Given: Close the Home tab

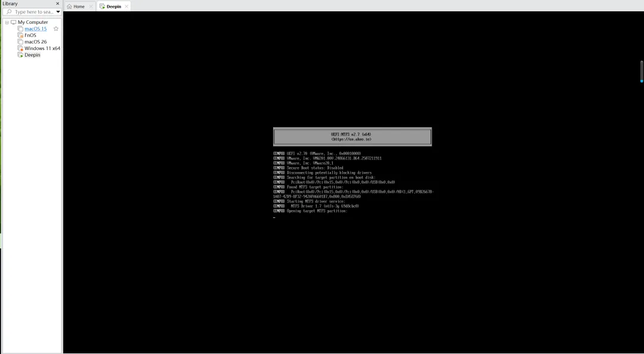Looking at the screenshot, I should coord(91,7).
